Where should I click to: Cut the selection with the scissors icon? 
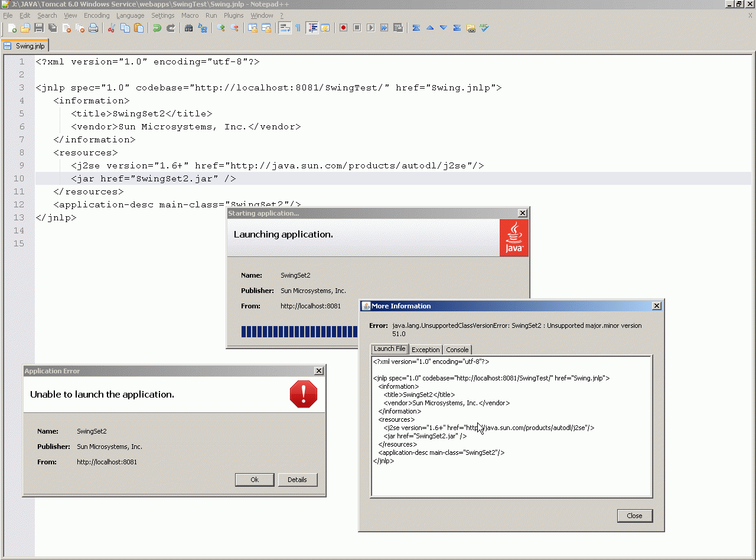[x=111, y=28]
